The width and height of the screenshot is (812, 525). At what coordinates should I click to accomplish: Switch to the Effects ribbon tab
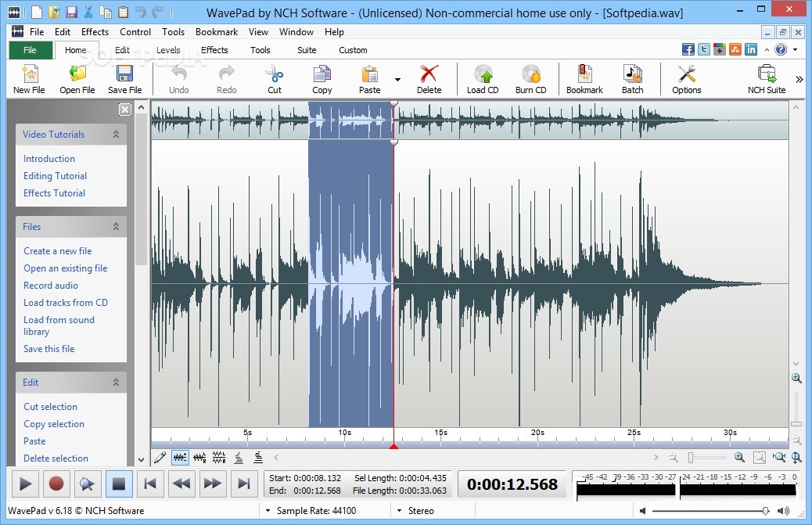pos(214,49)
